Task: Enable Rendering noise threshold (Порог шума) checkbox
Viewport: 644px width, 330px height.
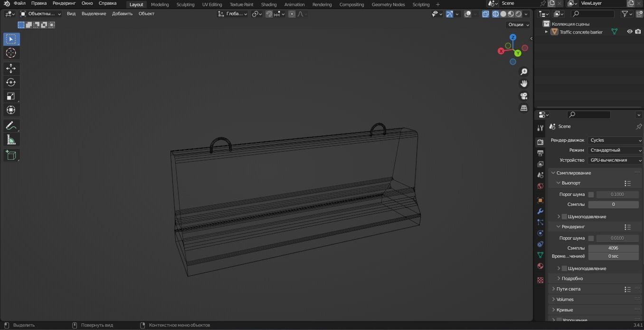Action: (x=591, y=238)
